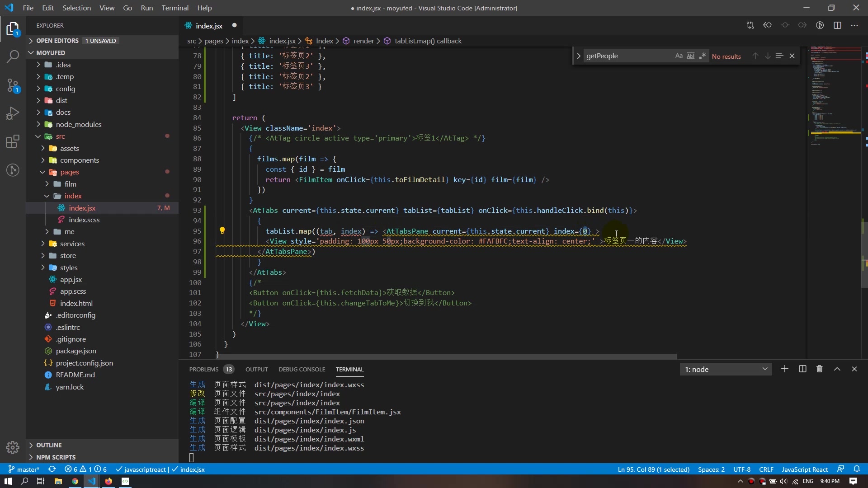Click the Synchronize Changes icon in status bar
The image size is (868, 488).
52,469
